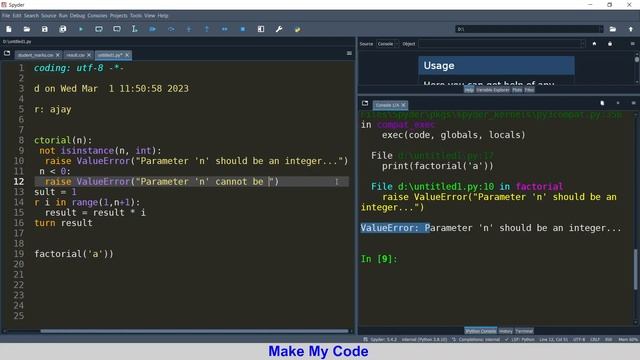The height and width of the screenshot is (360, 640).
Task: Open Preferences with wrench icon
Action: point(279,29)
